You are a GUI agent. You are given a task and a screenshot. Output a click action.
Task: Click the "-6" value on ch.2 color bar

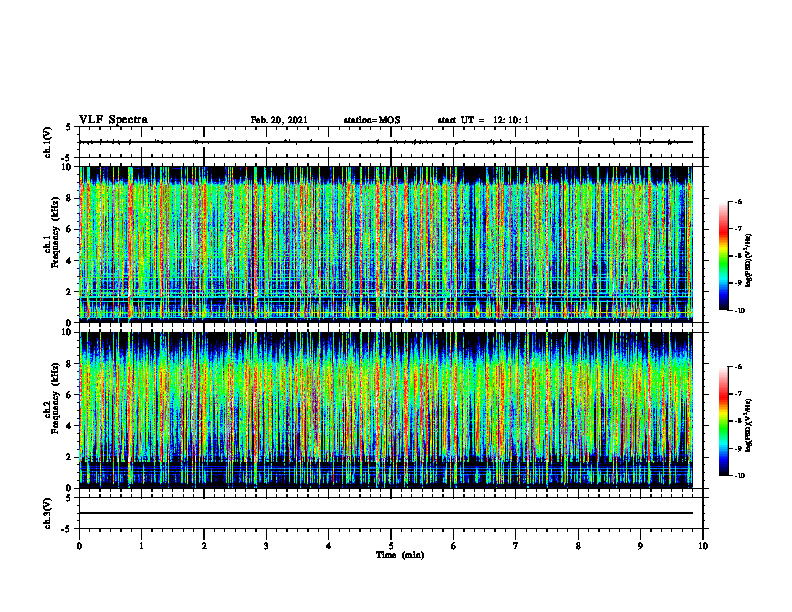[x=739, y=367]
